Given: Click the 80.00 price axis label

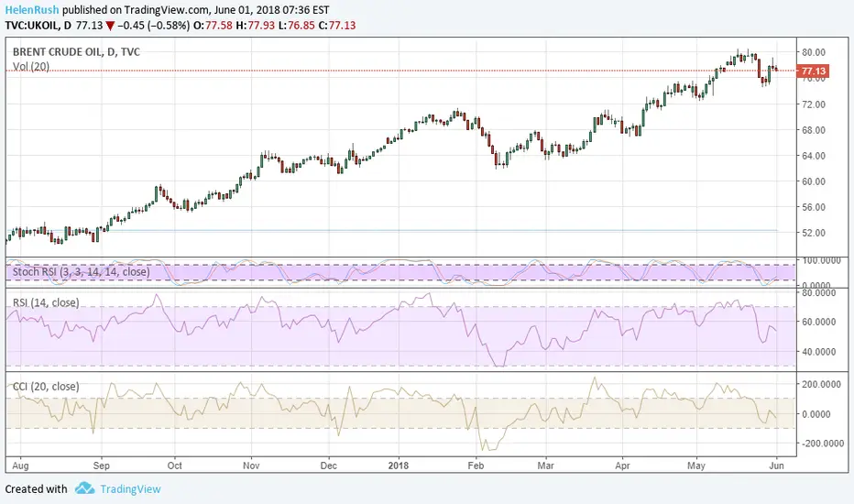Looking at the screenshot, I should pyautogui.click(x=814, y=52).
